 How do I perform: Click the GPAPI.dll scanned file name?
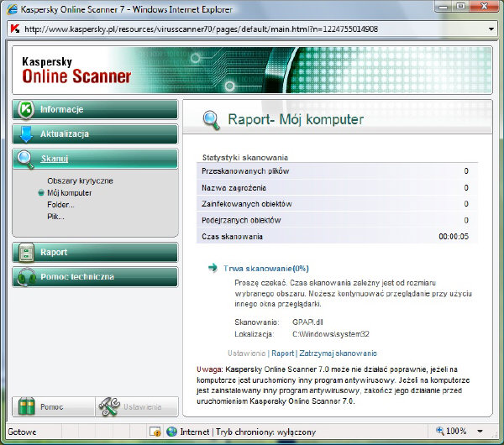pyautogui.click(x=307, y=322)
